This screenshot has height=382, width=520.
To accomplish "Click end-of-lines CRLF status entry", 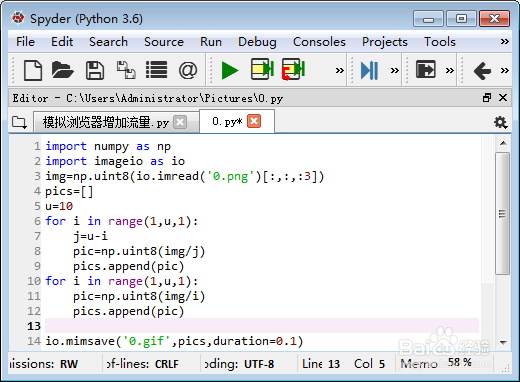I will pos(143,364).
